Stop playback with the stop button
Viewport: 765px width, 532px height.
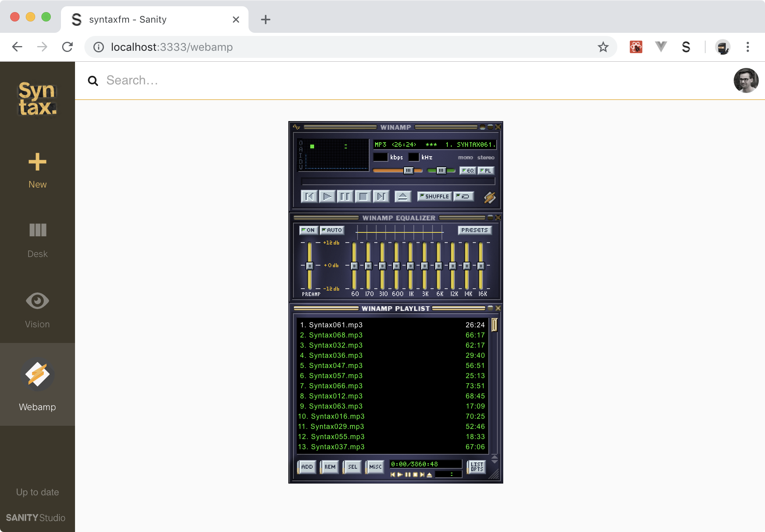363,196
